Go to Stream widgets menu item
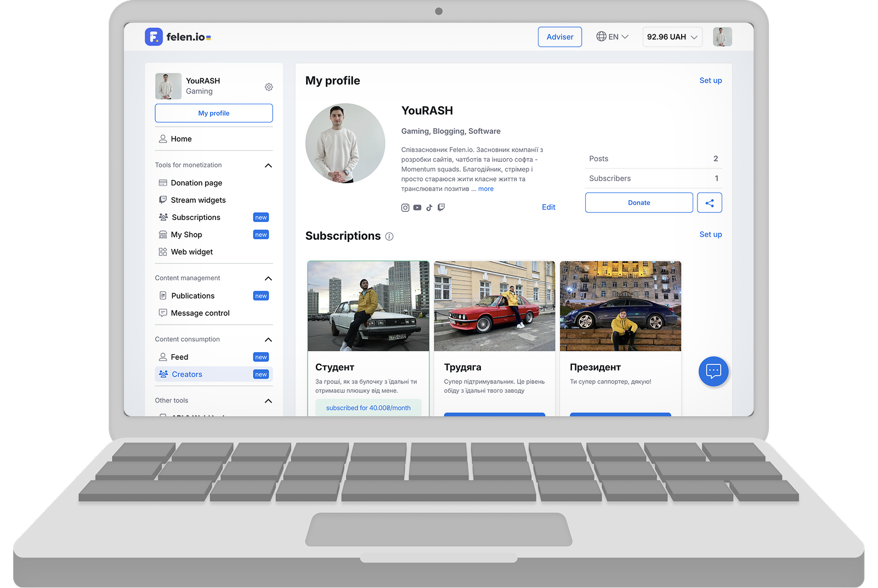This screenshot has width=878, height=588. [198, 200]
